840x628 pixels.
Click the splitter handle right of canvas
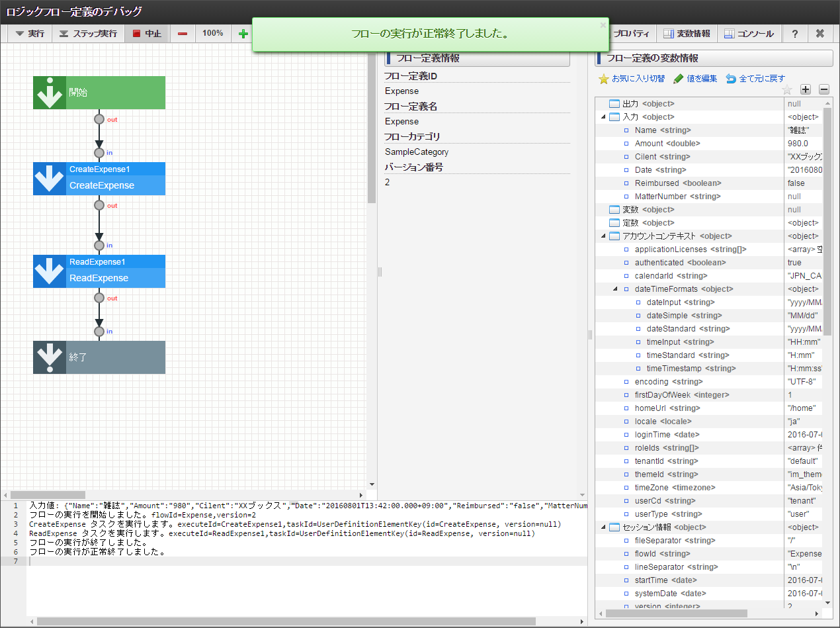pos(380,272)
